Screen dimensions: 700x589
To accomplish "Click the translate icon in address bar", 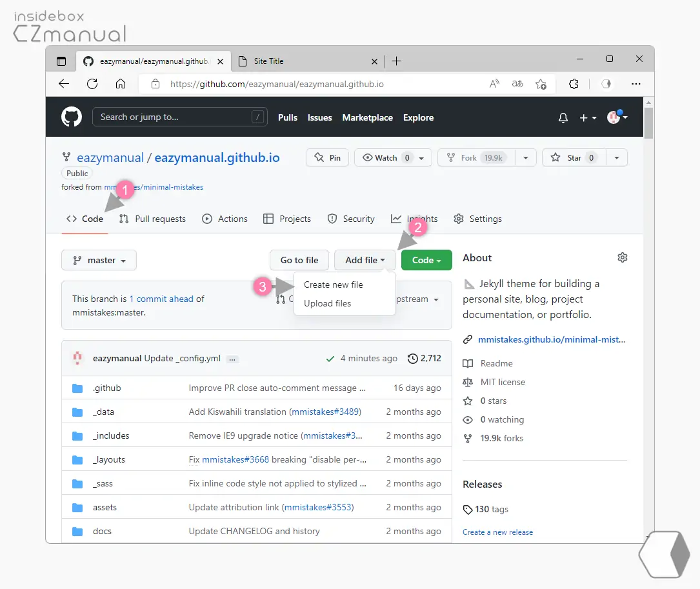I will tap(517, 84).
